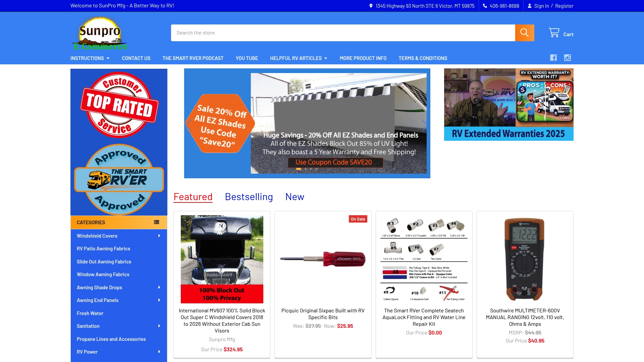Viewport: 644px width, 362px height.
Task: Click the Categories header bar
Action: [x=119, y=222]
